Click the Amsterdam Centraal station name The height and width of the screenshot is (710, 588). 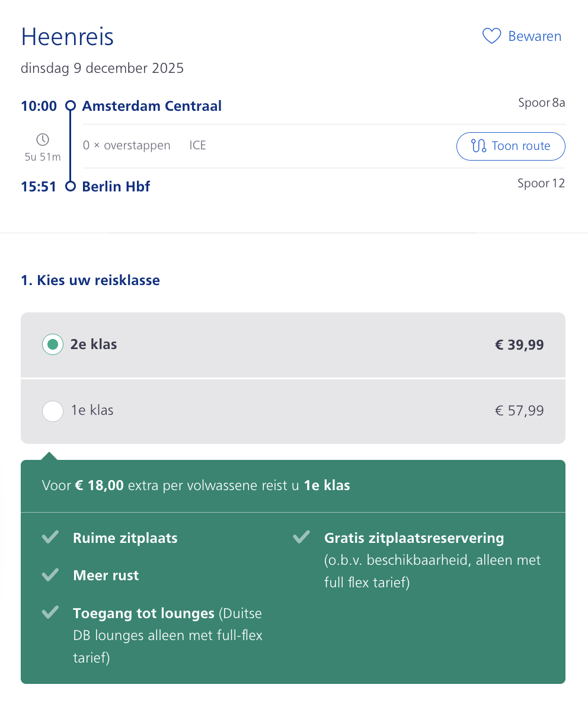click(152, 106)
